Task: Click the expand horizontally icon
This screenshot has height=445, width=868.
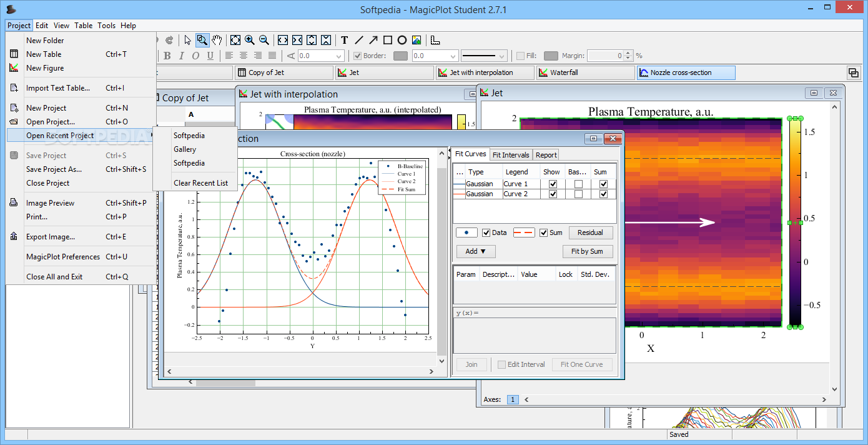Action: click(283, 40)
